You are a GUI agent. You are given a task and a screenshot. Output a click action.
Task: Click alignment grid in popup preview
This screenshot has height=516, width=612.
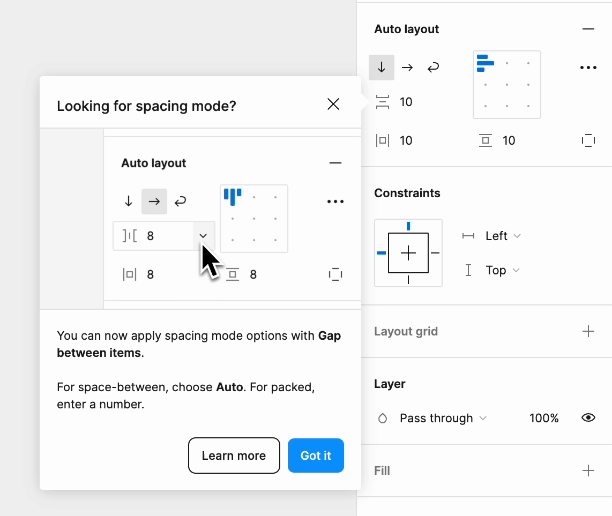[254, 219]
